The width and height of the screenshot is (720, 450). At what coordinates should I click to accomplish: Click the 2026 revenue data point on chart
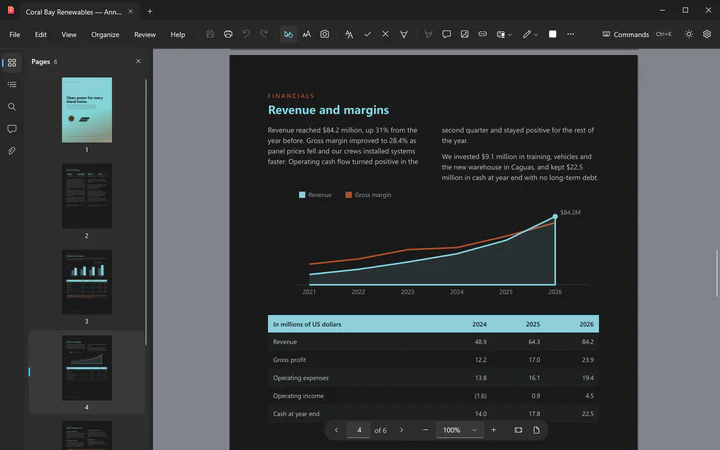point(555,216)
